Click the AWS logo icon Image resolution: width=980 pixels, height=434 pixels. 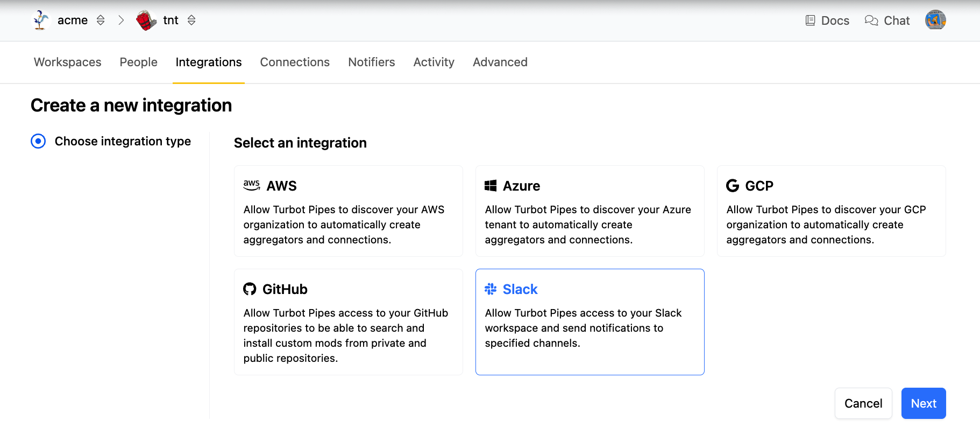(x=251, y=186)
